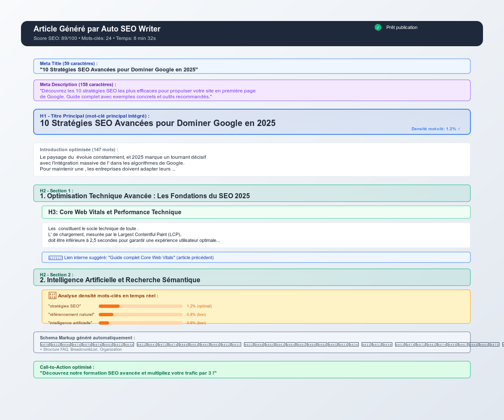This screenshot has height=420, width=504.
Task: Click the chart icon beside Analyse densité
Action: tap(52, 296)
